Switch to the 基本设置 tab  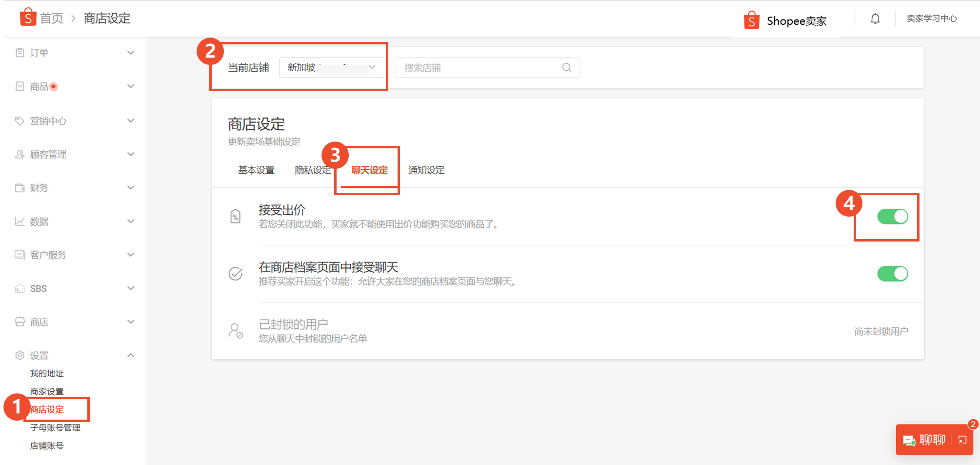pos(256,170)
